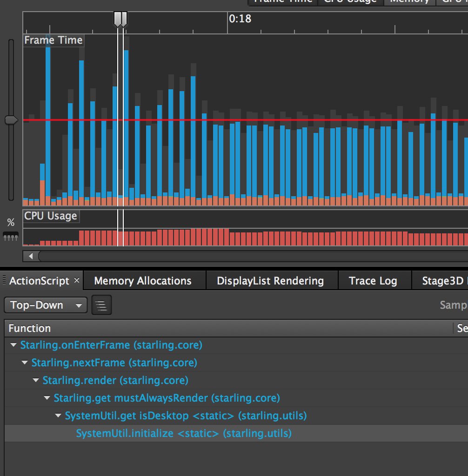Collapse Starling.get mustAlwaysRender node
Screen dimensions: 468x476
coord(47,398)
